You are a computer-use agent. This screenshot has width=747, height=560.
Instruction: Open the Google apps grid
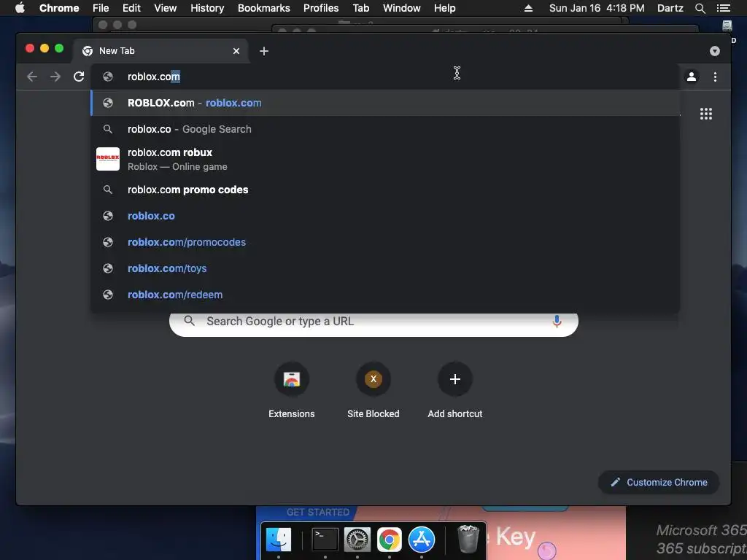point(706,114)
